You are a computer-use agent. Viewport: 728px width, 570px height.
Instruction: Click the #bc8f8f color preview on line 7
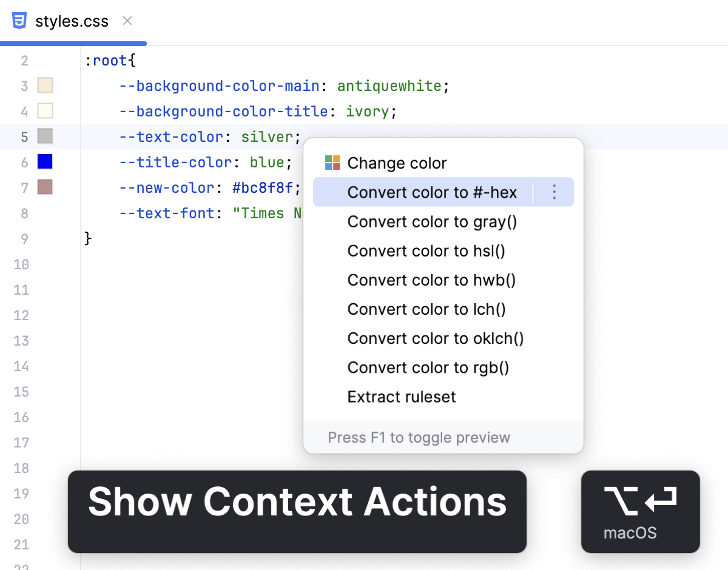tap(44, 187)
